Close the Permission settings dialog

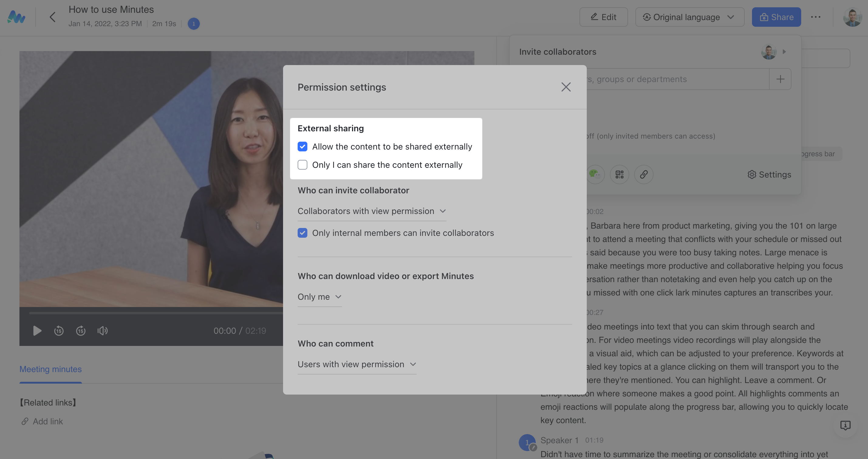566,87
